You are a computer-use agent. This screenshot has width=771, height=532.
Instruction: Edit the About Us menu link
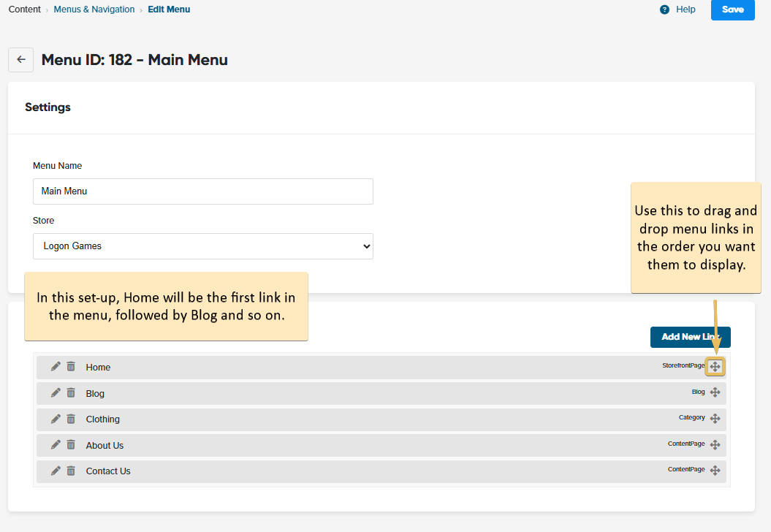[56, 444]
